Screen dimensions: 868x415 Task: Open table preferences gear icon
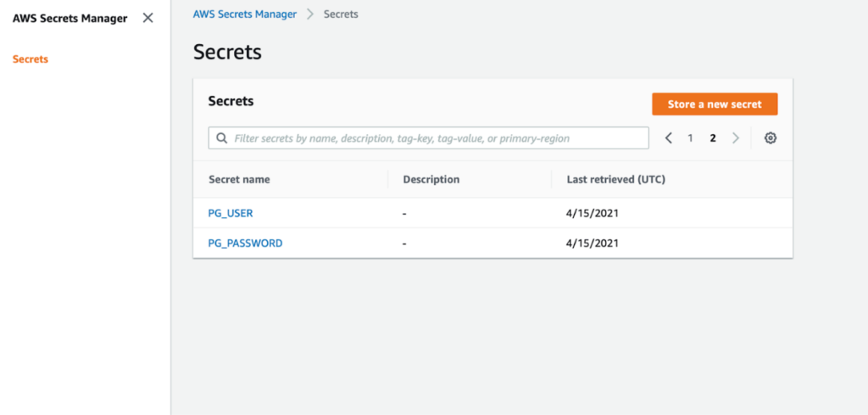[x=770, y=138]
